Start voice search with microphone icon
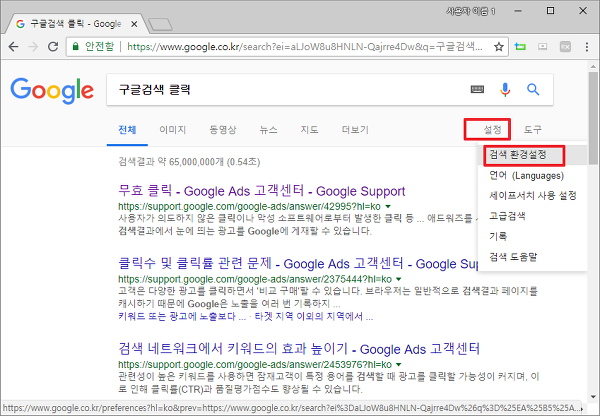This screenshot has height=416, width=600. click(x=505, y=90)
